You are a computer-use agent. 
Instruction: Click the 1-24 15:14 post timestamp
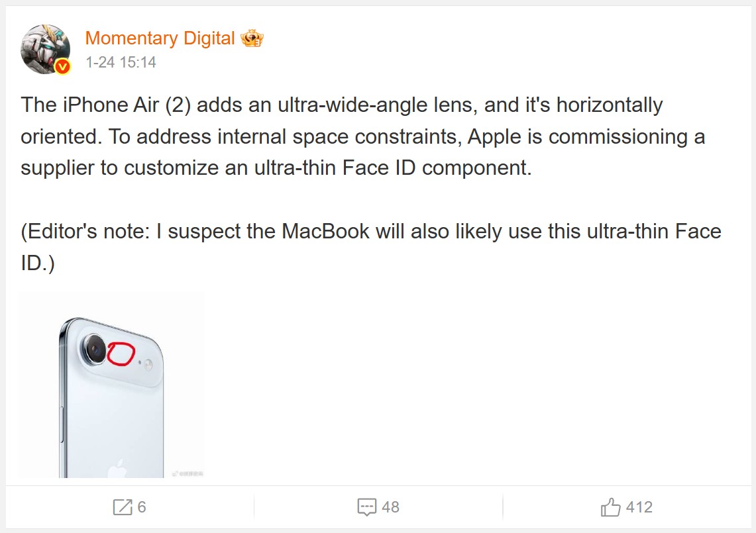(121, 63)
